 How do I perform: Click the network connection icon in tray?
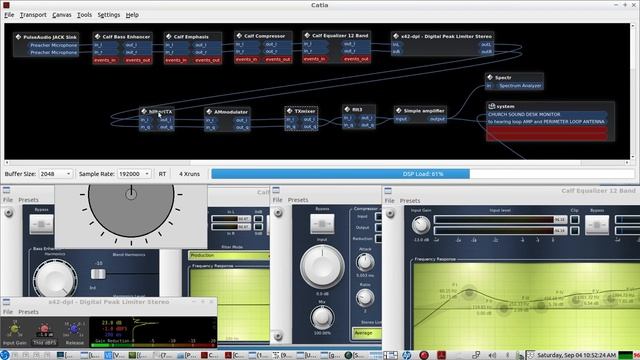(476, 355)
